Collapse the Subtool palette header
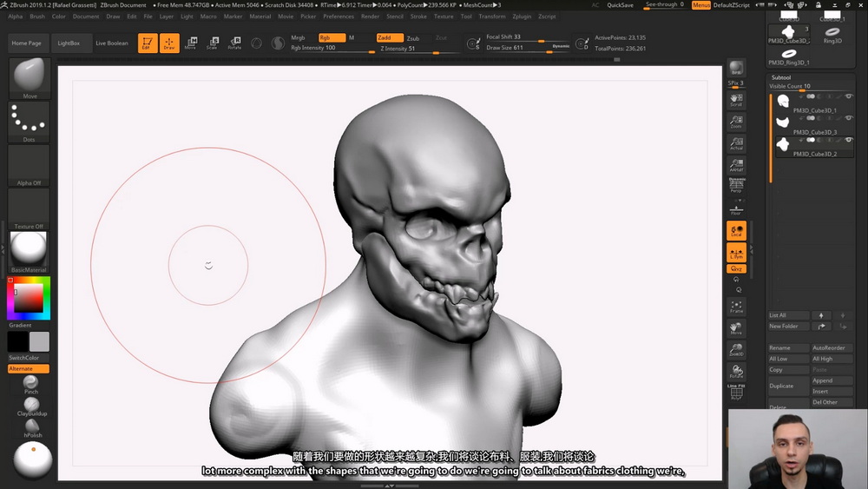The image size is (868, 489). pyautogui.click(x=781, y=77)
